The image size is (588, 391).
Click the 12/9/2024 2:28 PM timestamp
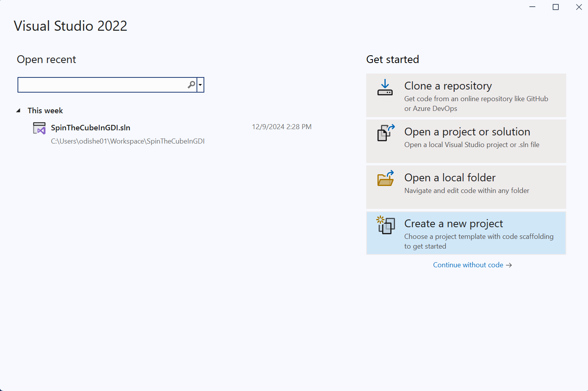click(x=282, y=127)
